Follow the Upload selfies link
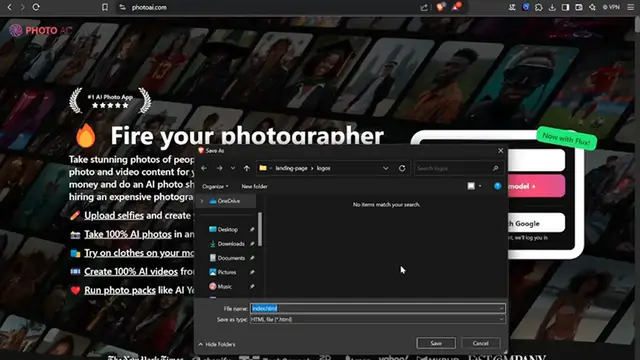 pos(114,216)
